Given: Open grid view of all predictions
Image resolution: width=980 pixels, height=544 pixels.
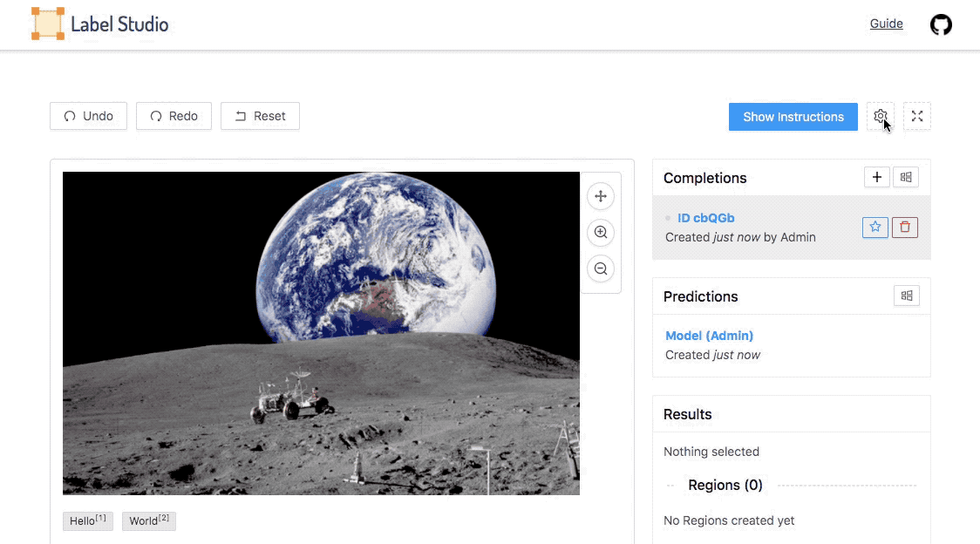Looking at the screenshot, I should [906, 296].
